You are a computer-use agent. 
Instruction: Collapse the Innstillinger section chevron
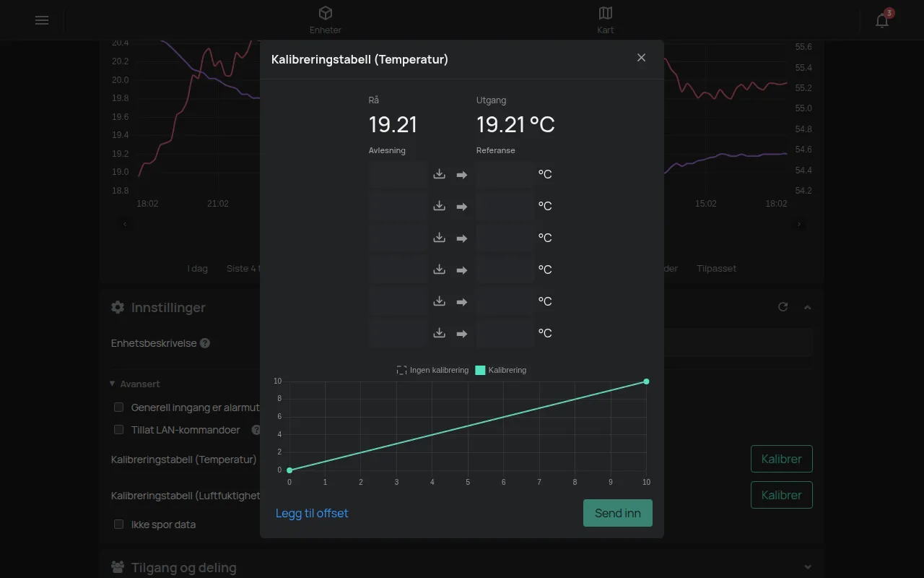tap(808, 307)
